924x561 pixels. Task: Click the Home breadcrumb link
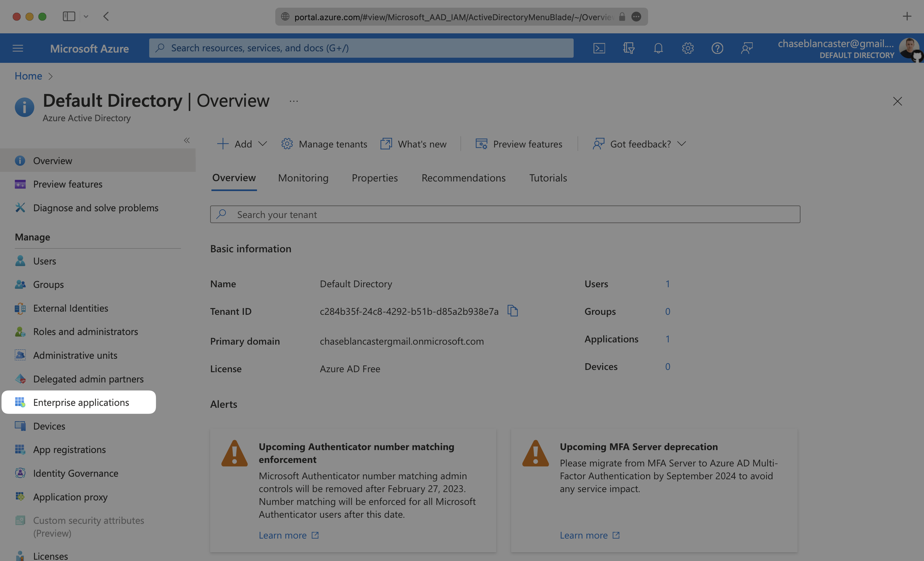click(x=28, y=76)
